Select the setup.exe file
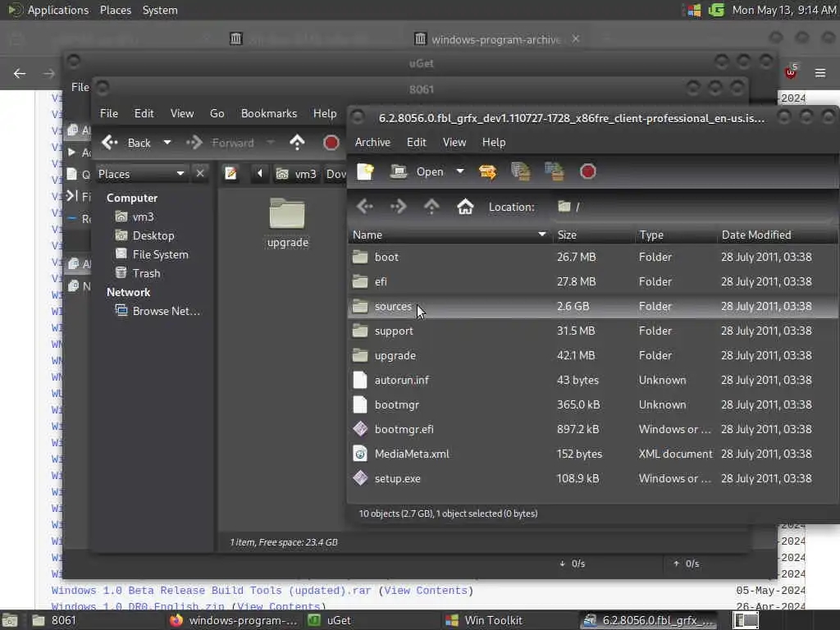 tap(592, 479)
